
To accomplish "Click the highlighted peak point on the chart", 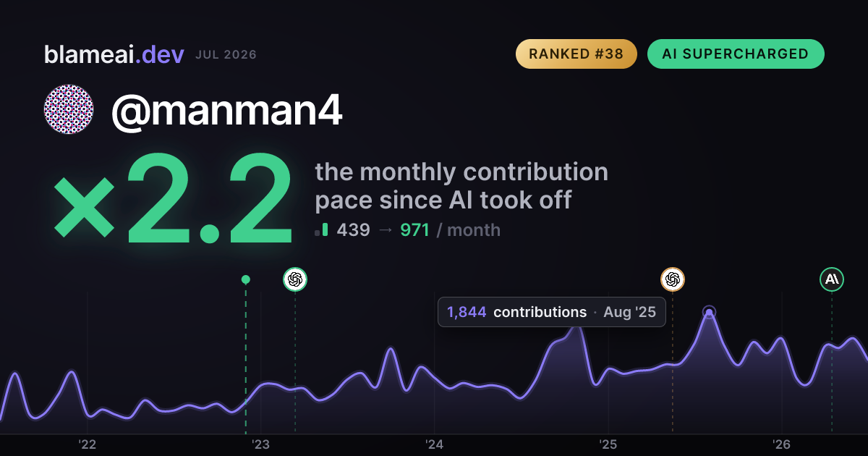I will (710, 312).
